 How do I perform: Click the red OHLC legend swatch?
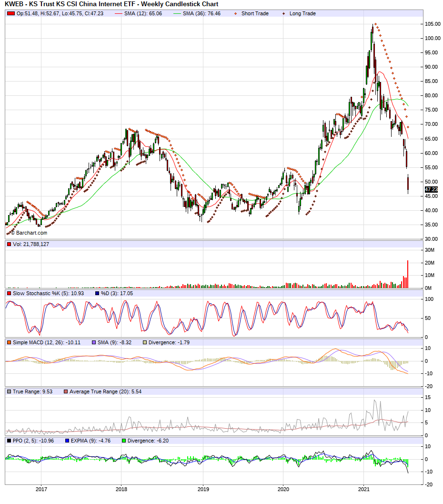tap(11, 13)
